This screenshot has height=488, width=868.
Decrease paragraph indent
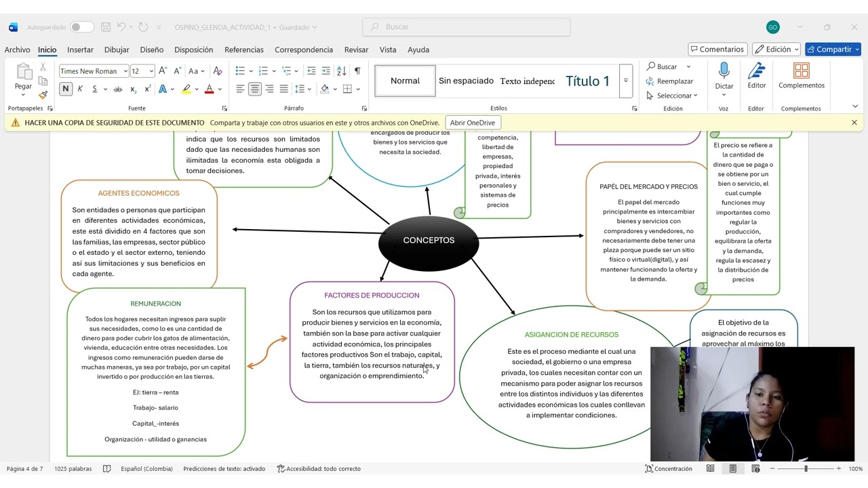[x=311, y=70]
